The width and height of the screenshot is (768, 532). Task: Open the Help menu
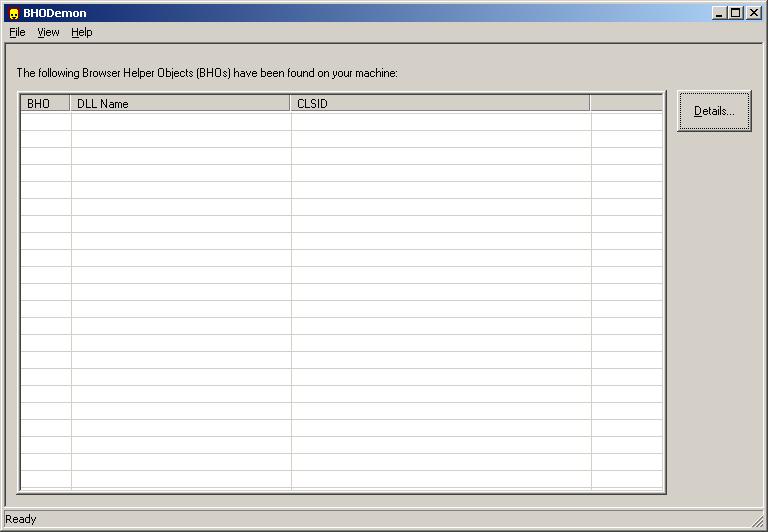[81, 32]
